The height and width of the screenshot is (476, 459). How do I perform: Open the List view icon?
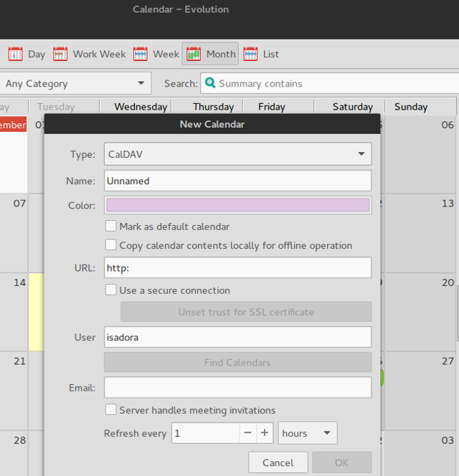[x=250, y=54]
